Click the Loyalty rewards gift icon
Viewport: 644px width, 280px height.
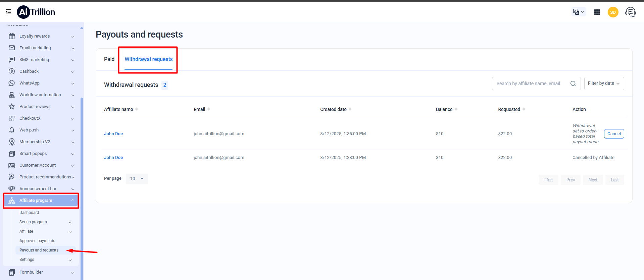[x=12, y=36]
